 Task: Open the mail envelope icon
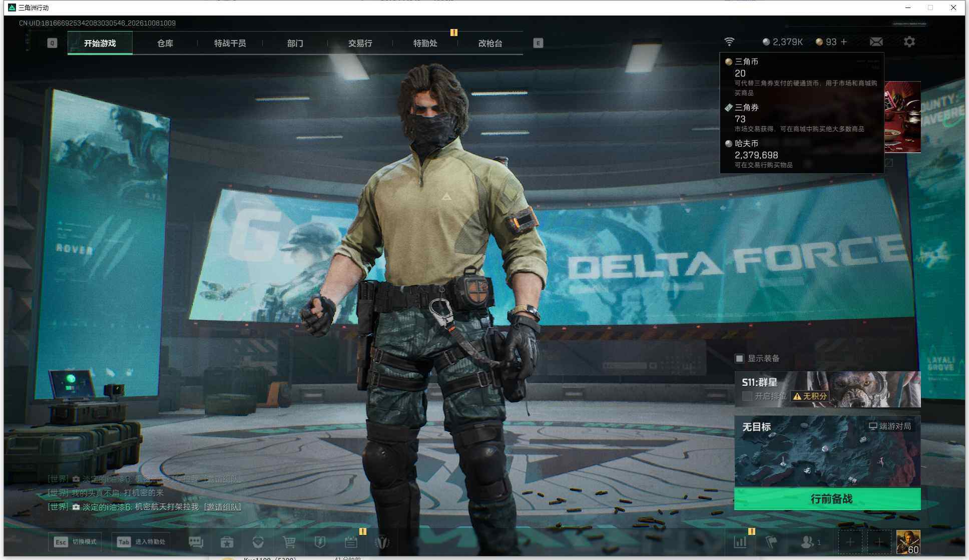tap(876, 42)
